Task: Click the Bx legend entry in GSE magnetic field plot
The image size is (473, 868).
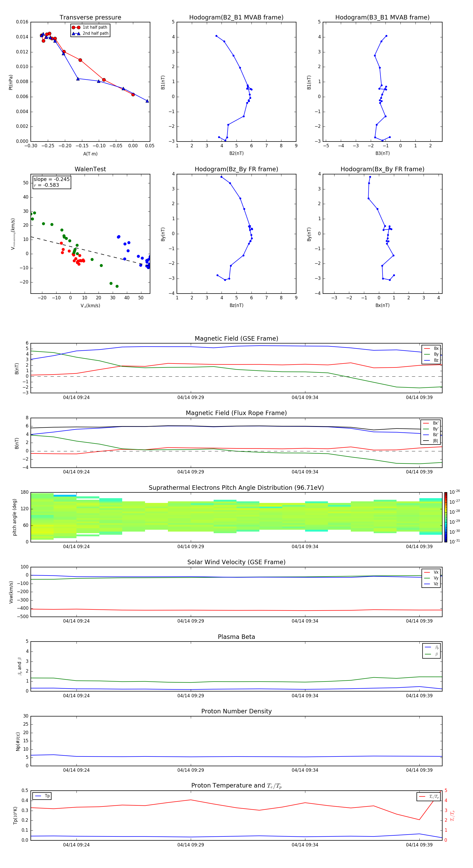Action: coord(431,349)
